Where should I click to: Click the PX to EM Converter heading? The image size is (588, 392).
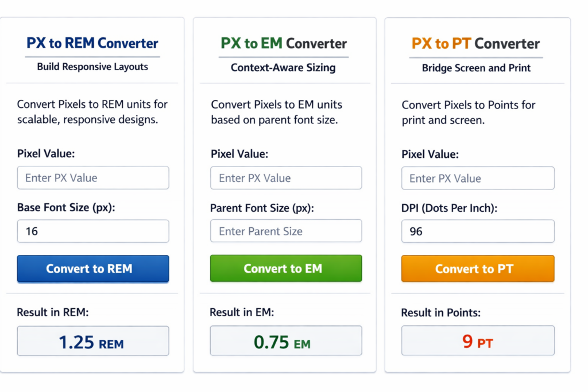pos(284,44)
